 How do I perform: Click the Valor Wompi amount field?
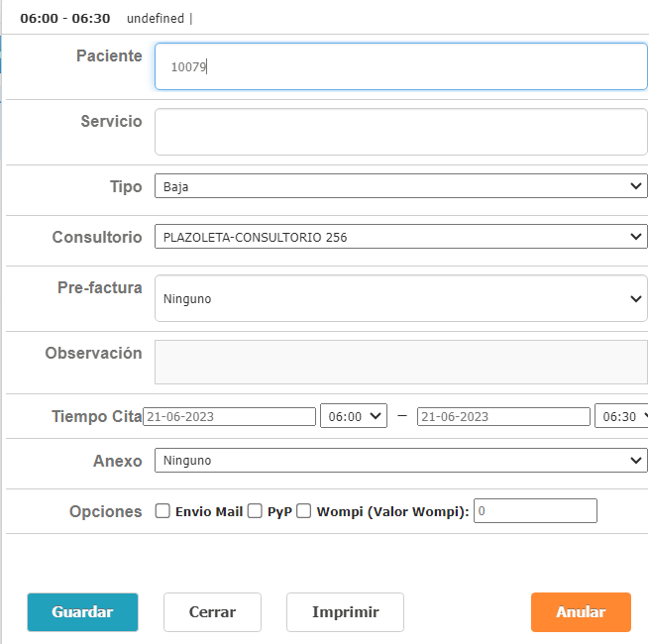535,511
